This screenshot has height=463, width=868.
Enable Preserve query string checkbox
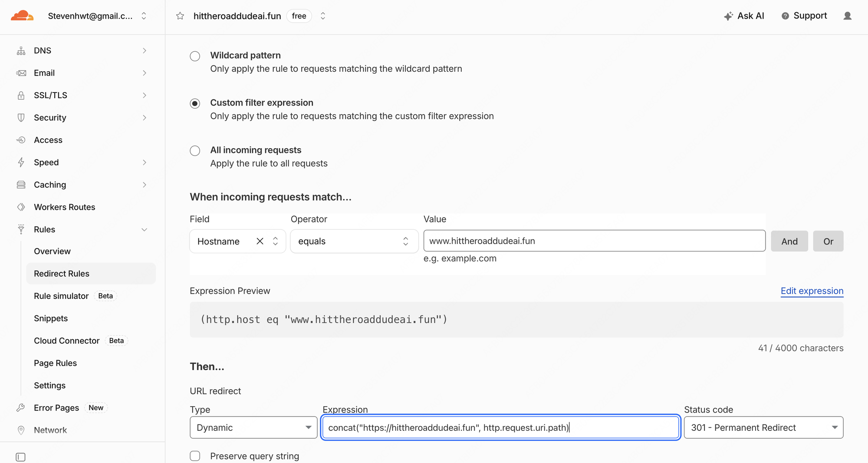[x=195, y=456]
